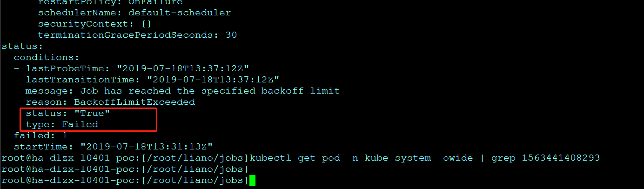Click the startTime timestamp value

click(146, 147)
